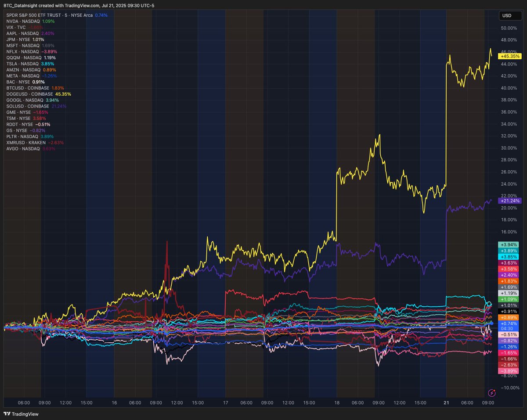Click the −0.51% price scale label
527x420 pixels.
[508, 334]
